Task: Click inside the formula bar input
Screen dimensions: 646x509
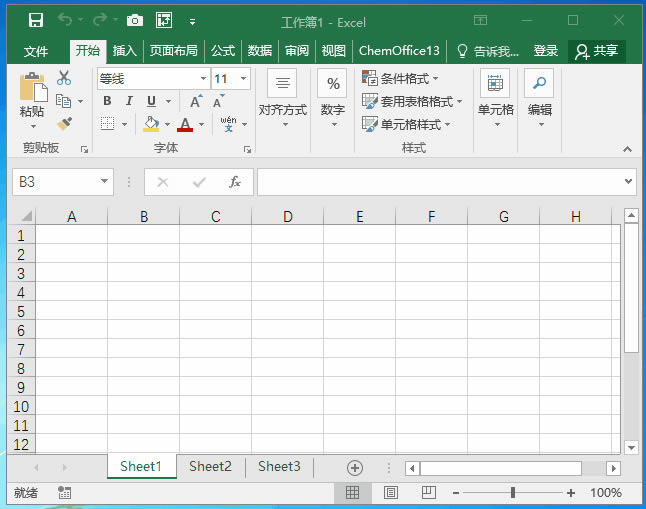Action: click(x=440, y=182)
